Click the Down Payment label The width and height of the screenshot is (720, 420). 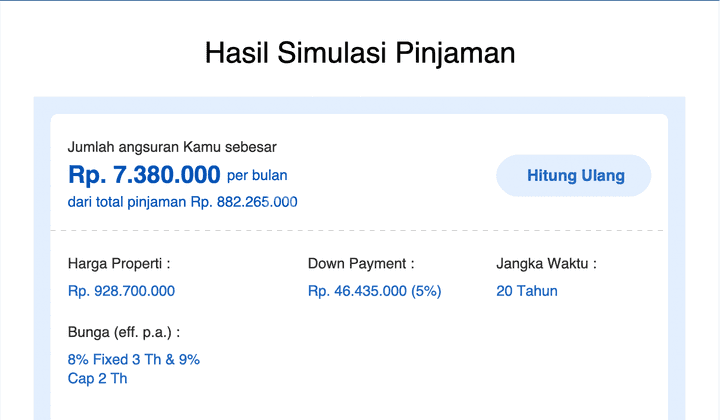[360, 264]
